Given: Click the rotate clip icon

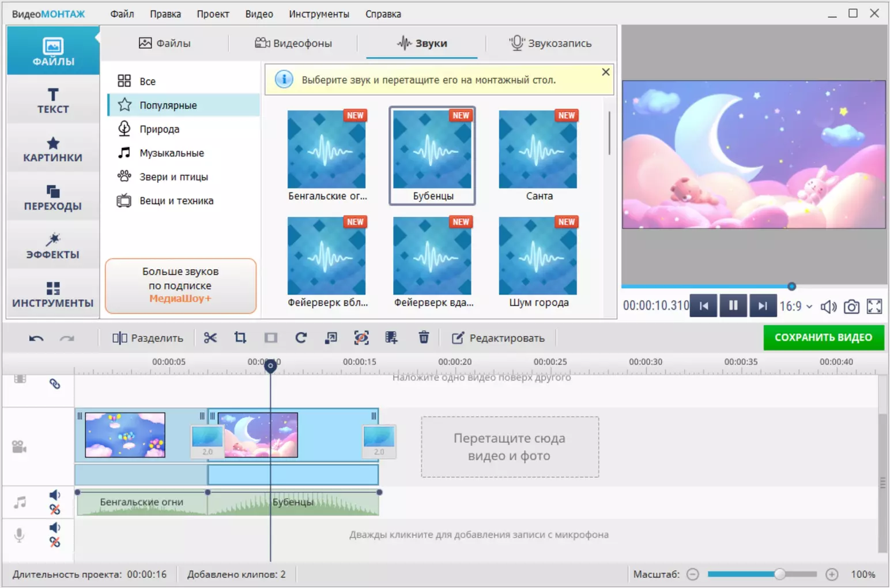Looking at the screenshot, I should (301, 338).
